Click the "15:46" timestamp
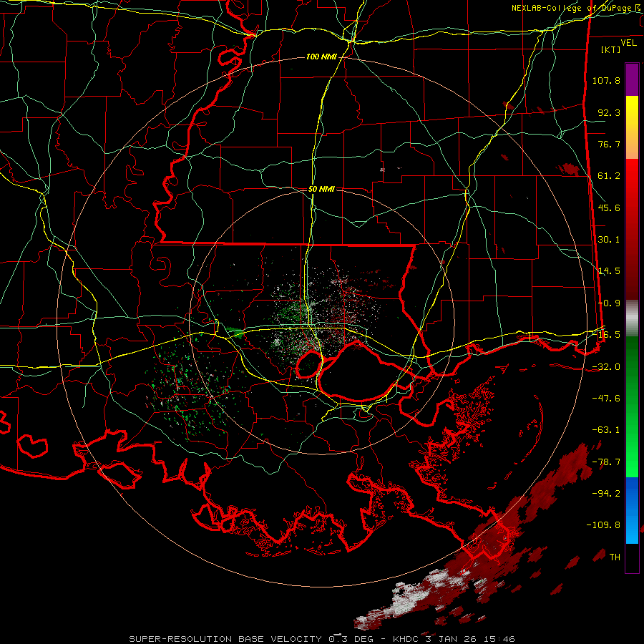The width and height of the screenshot is (644, 644). (x=500, y=639)
